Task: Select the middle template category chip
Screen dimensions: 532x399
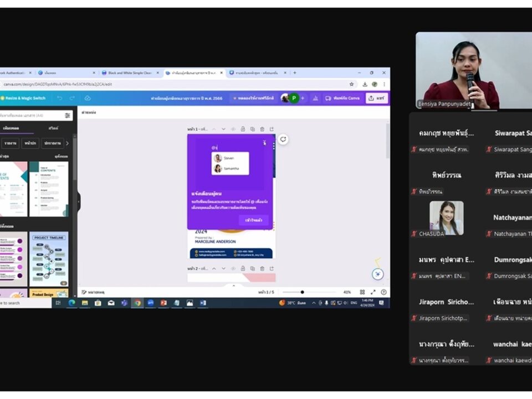Action: click(x=30, y=143)
